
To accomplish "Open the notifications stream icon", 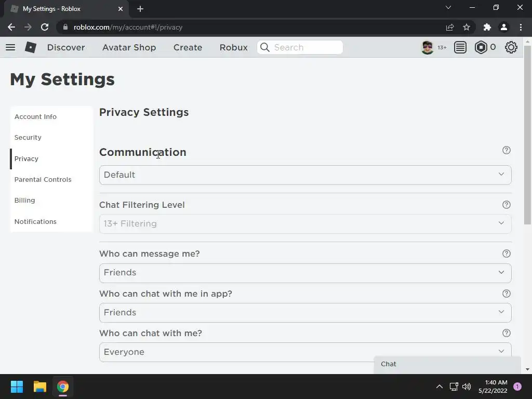I will (x=460, y=47).
